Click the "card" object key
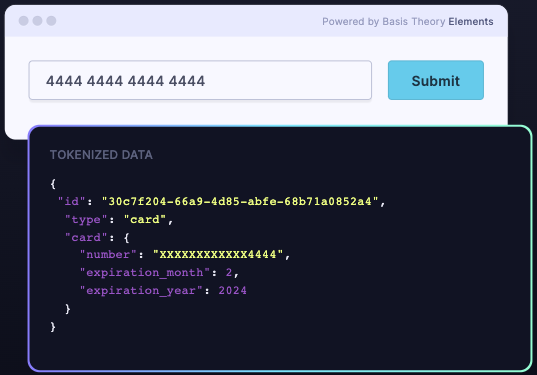The width and height of the screenshot is (537, 375). (x=86, y=238)
